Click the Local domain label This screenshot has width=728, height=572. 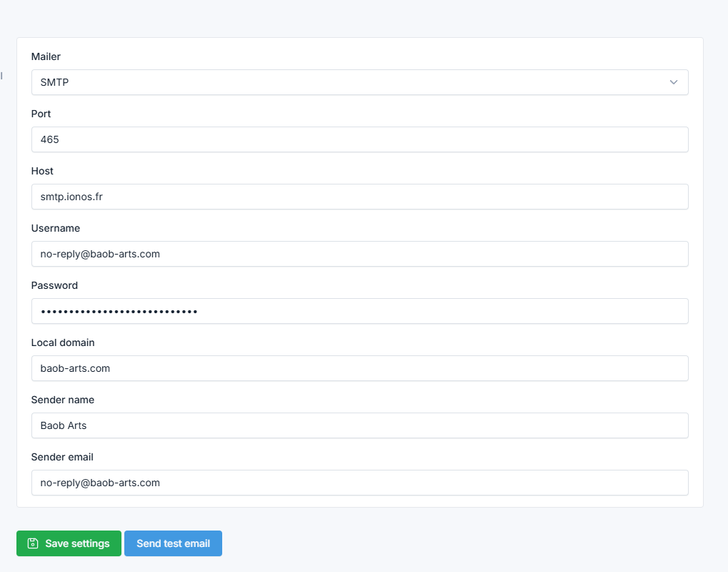point(63,342)
